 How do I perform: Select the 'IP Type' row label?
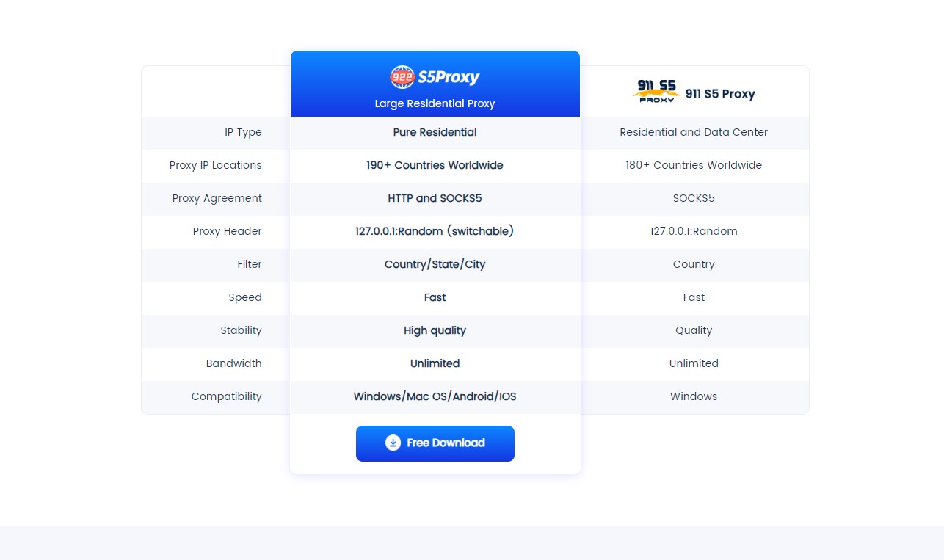point(243,132)
